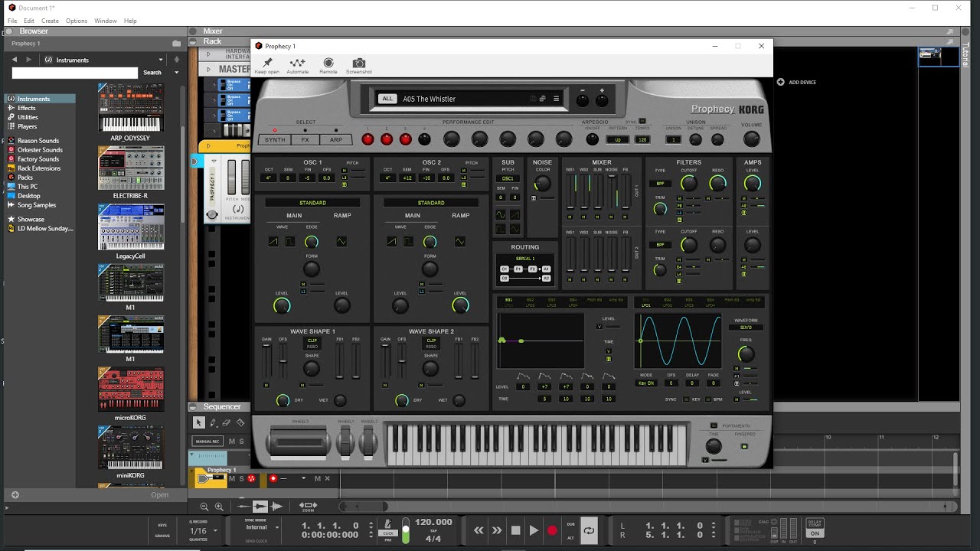Open the Window menu
Image resolution: width=980 pixels, height=551 pixels.
(x=106, y=21)
